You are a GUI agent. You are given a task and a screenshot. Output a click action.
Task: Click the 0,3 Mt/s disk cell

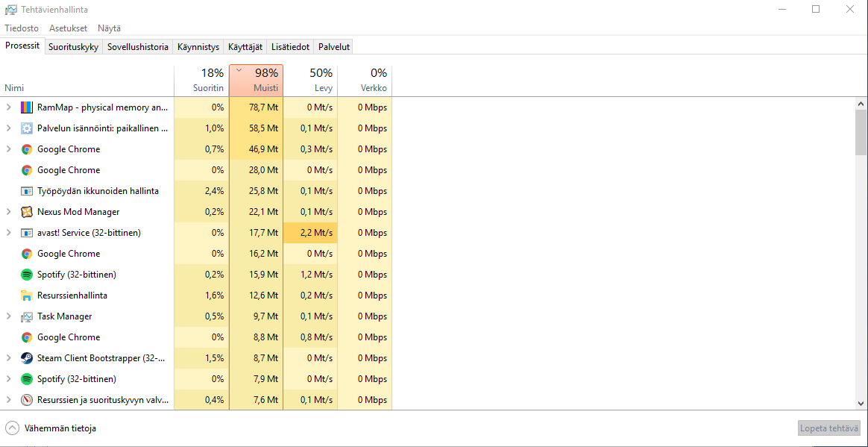(310, 149)
